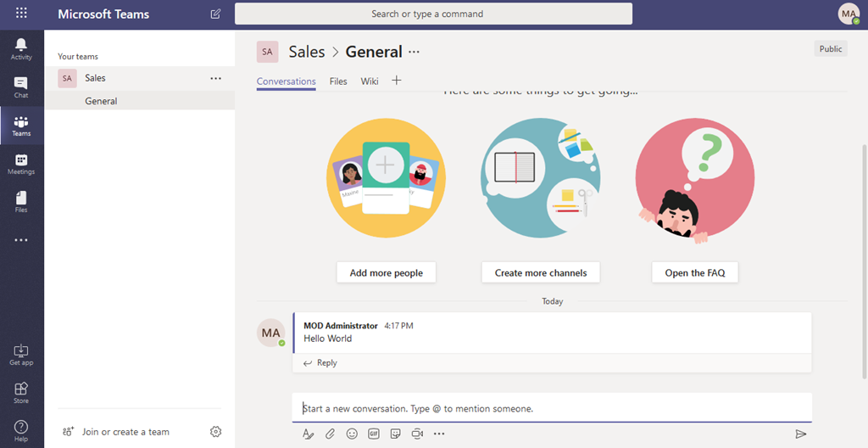The width and height of the screenshot is (868, 448).
Task: Click the Meet now video icon
Action: tap(417, 434)
